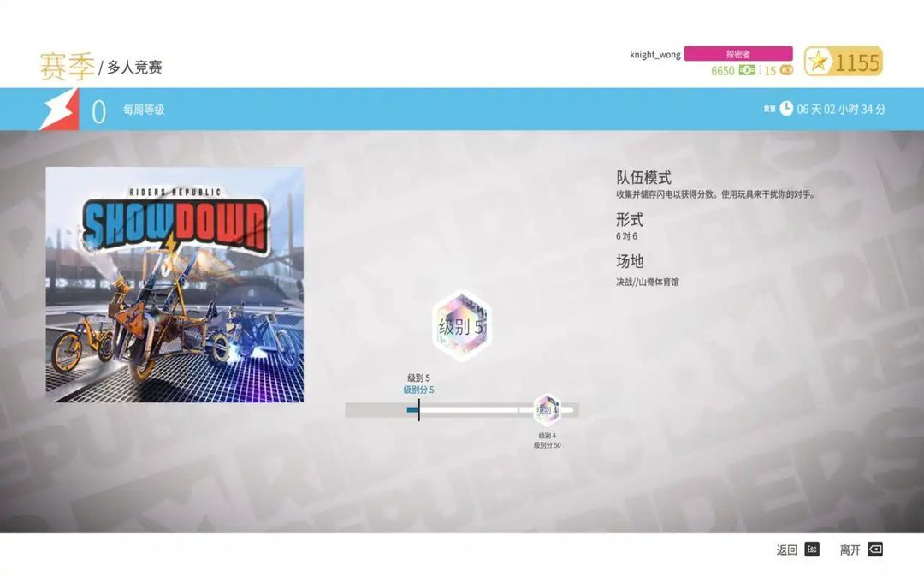Click the 决战//山脊体育馆 venue text
Image resolution: width=924 pixels, height=577 pixels.
[x=647, y=282]
